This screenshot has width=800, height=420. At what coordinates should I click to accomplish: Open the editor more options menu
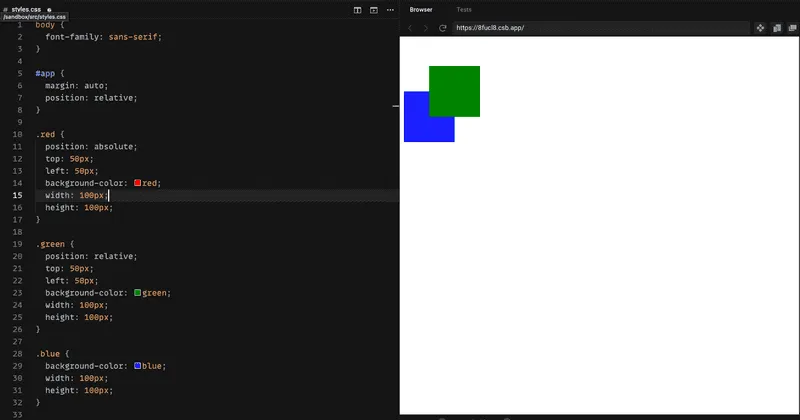(390, 9)
